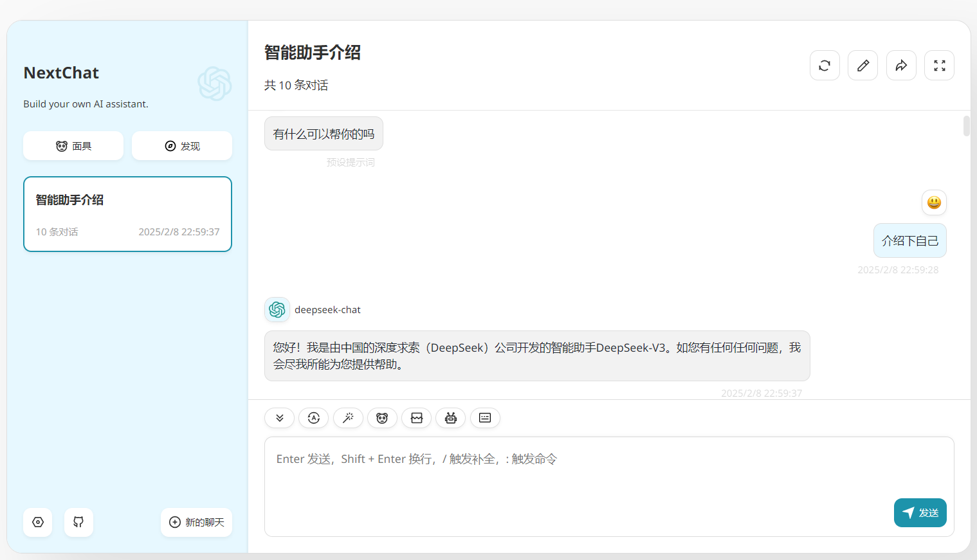Open the model selector robot icon

(x=451, y=418)
